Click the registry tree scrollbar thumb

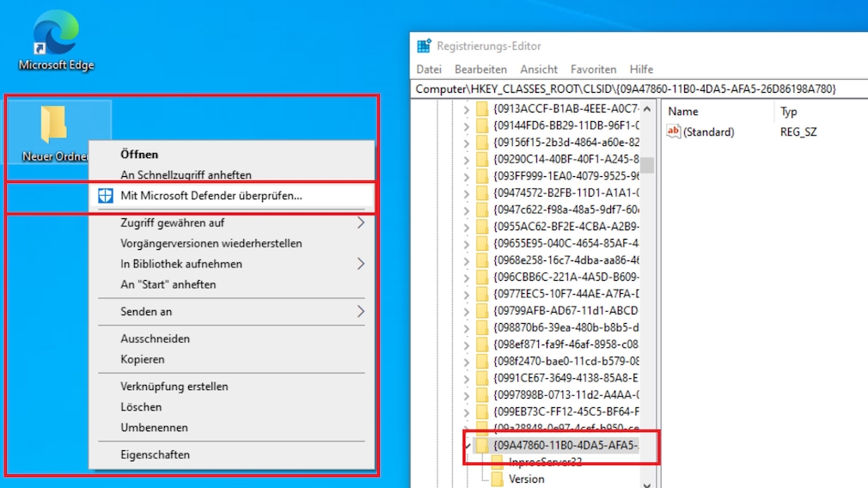pyautogui.click(x=647, y=165)
